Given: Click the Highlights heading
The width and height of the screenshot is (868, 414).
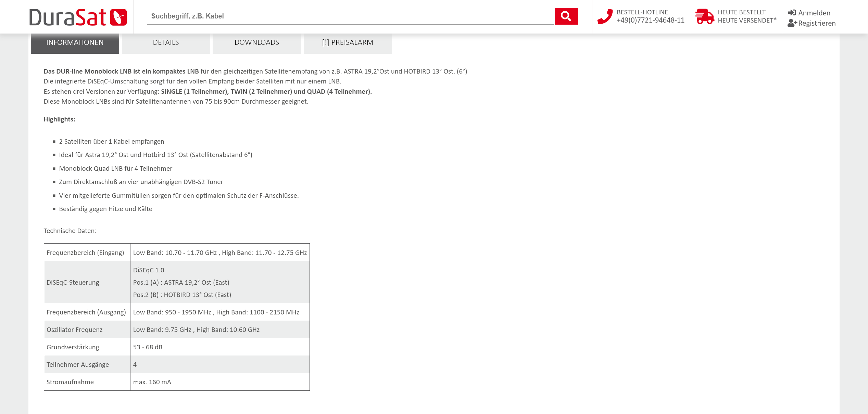Looking at the screenshot, I should 59,119.
